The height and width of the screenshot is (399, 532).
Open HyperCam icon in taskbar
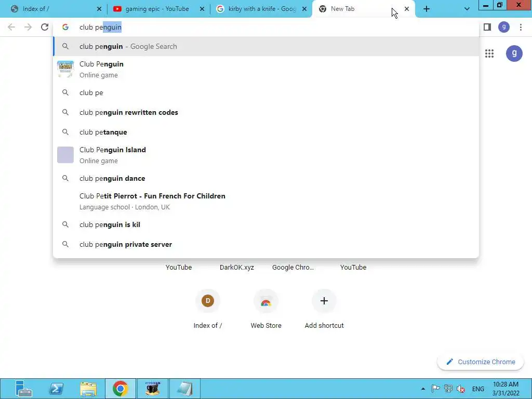pyautogui.click(x=153, y=389)
